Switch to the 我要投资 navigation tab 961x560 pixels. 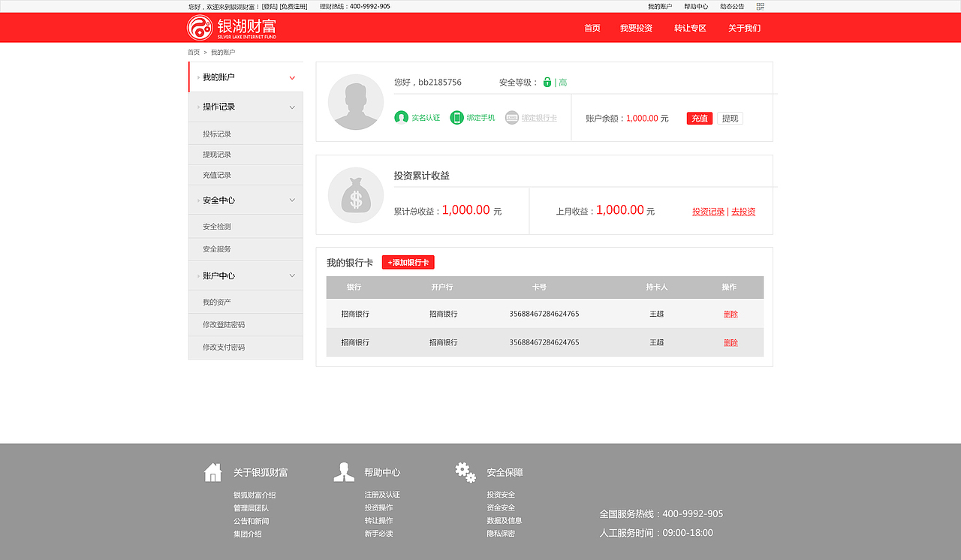636,27
